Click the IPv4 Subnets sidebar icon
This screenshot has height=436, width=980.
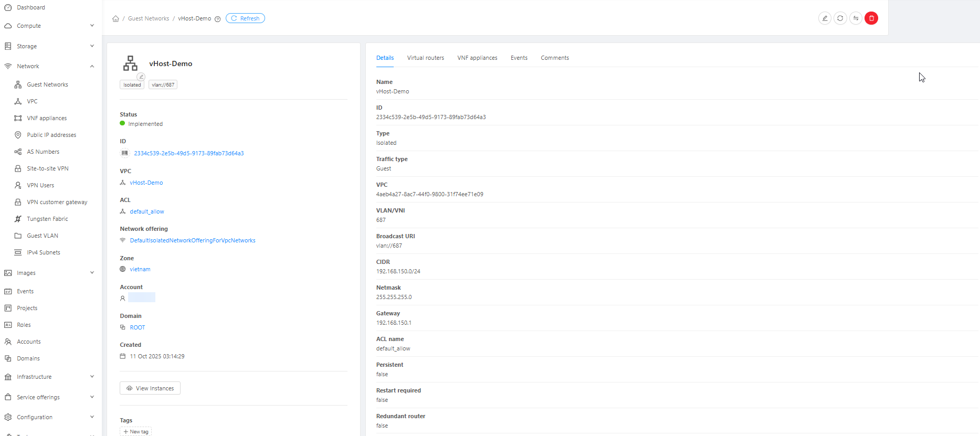tap(18, 252)
